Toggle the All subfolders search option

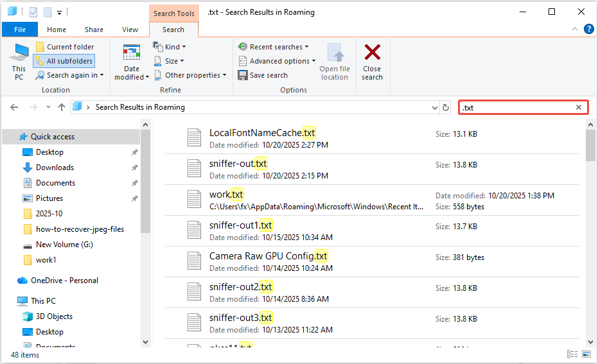tap(64, 61)
